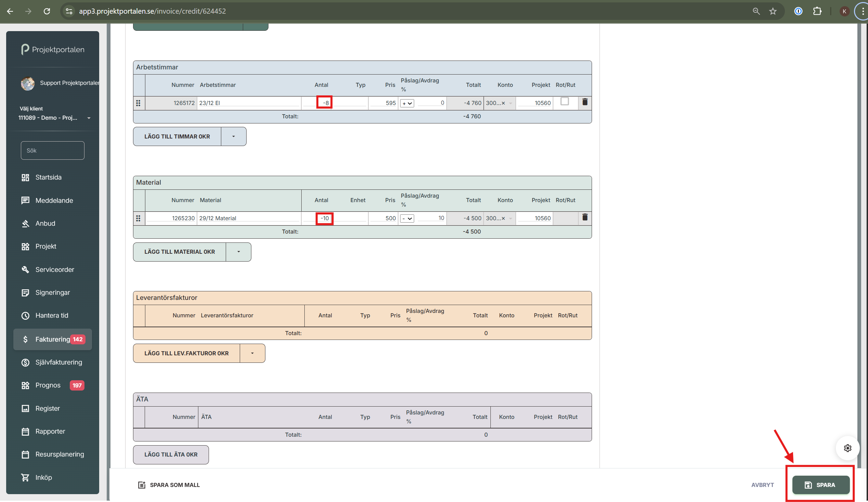Image resolution: width=868 pixels, height=502 pixels.
Task: Click drag handle of Material row 1265230
Action: [138, 218]
